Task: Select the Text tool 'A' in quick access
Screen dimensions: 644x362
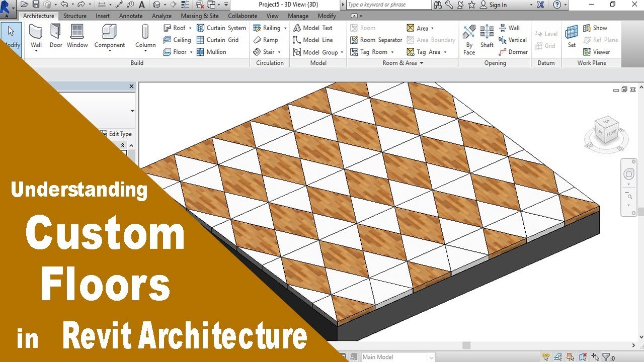Action: tap(141, 5)
